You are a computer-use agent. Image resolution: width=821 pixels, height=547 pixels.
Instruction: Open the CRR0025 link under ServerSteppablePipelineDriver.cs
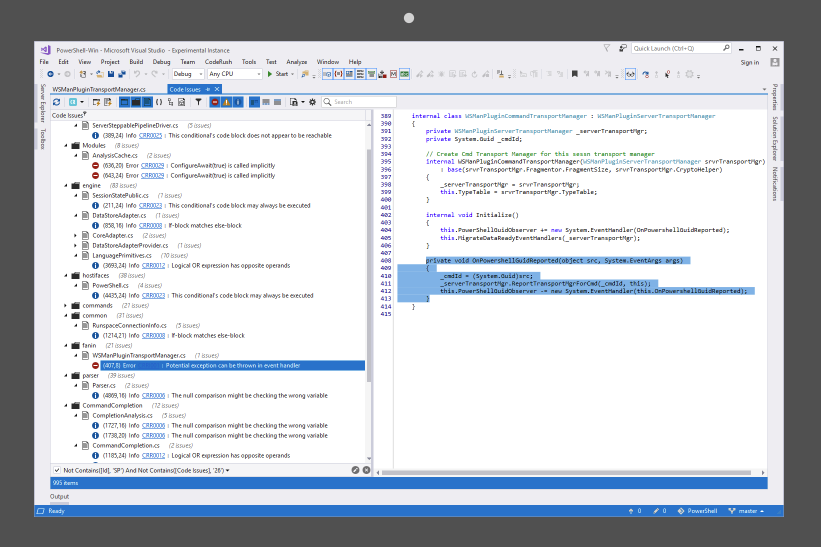pyautogui.click(x=150, y=136)
